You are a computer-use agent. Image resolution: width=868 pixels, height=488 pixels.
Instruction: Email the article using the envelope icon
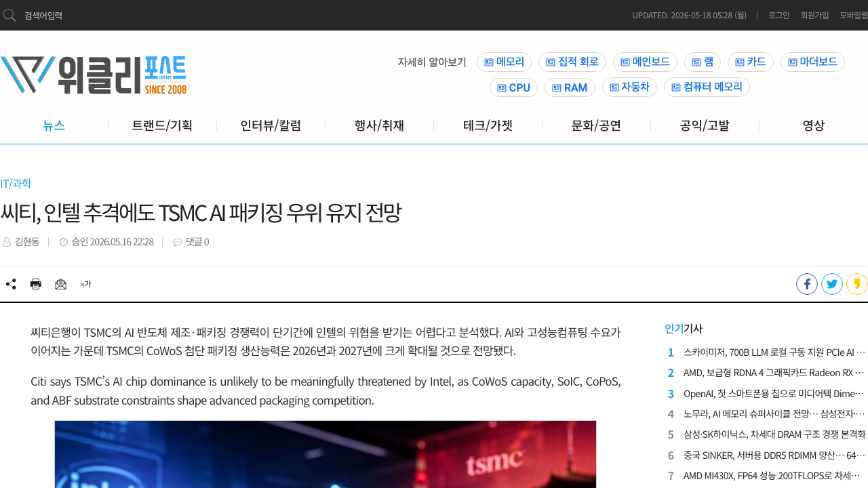(x=61, y=284)
